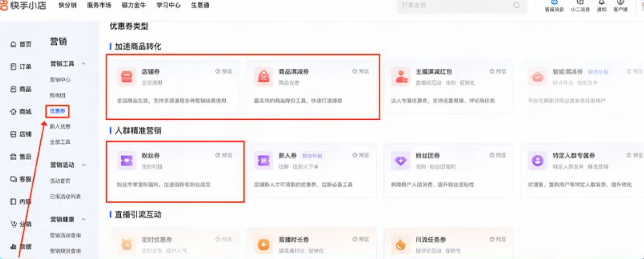
Task: Click 客户端 download client icon
Action: pyautogui.click(x=620, y=2)
